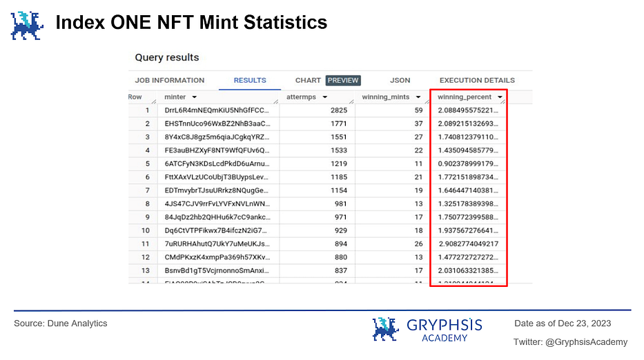Click the Gryphsis griffin logo at top-left
The image size is (644, 360).
pyautogui.click(x=27, y=24)
